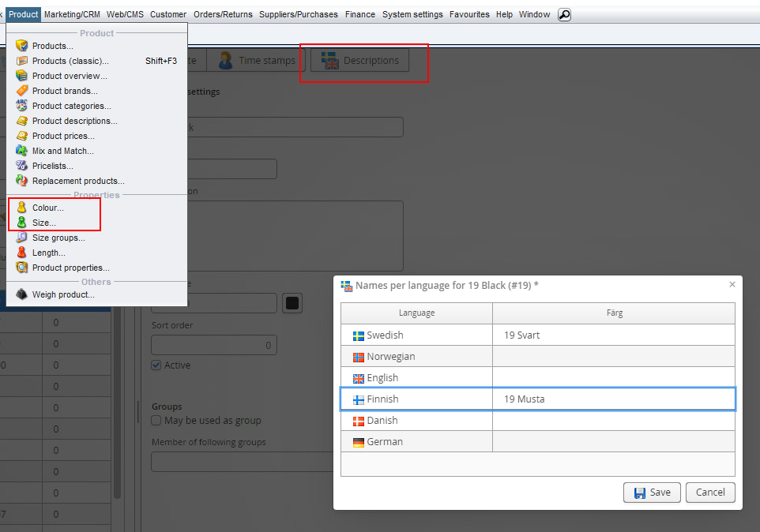
Task: Switch to the Time stamps tab
Action: (x=257, y=61)
